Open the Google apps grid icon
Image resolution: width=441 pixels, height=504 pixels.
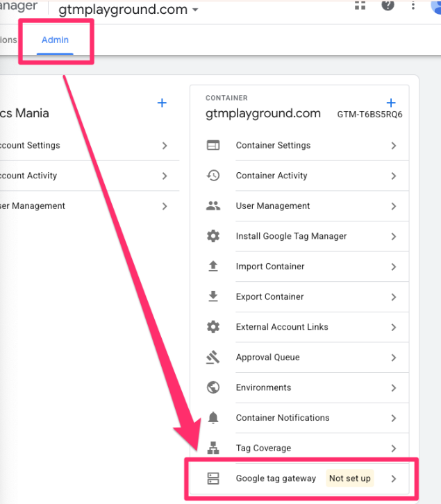click(360, 5)
